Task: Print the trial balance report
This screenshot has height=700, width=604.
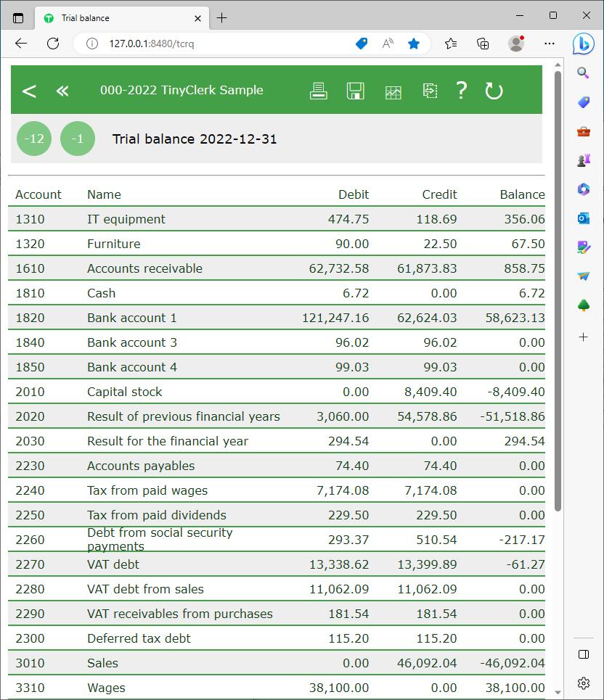Action: pyautogui.click(x=318, y=91)
